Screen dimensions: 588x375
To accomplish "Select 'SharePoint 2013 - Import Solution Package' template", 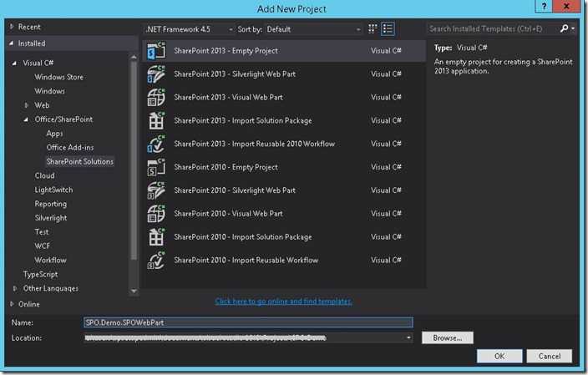I will [243, 120].
